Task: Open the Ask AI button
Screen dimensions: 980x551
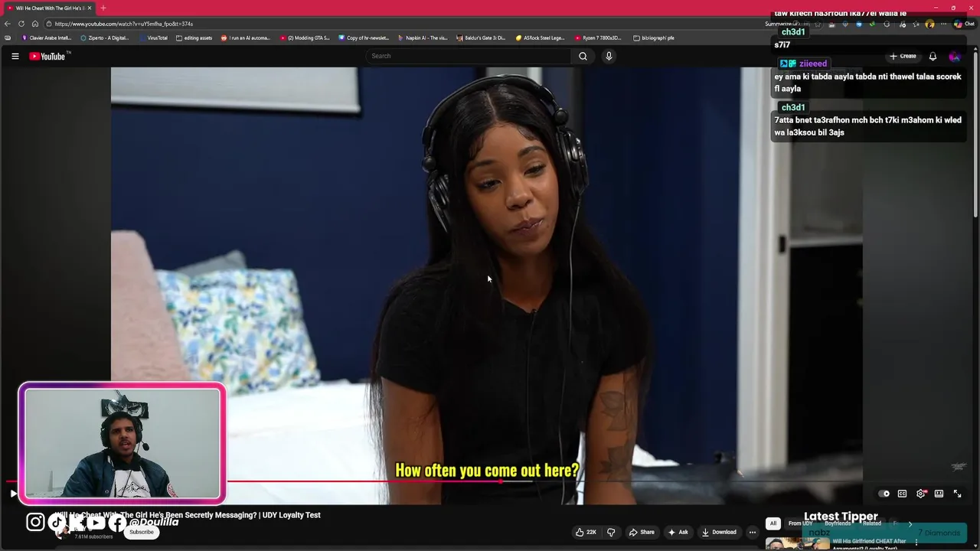Action: pyautogui.click(x=678, y=532)
